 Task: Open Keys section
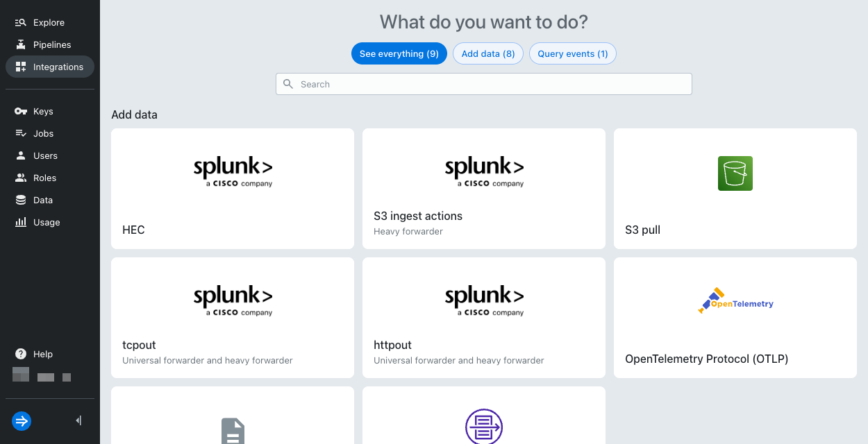pyautogui.click(x=50, y=111)
